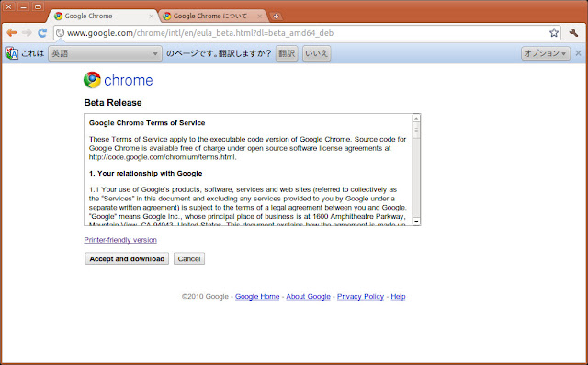Click the Cancel button
Image resolution: width=588 pixels, height=365 pixels.
click(189, 259)
